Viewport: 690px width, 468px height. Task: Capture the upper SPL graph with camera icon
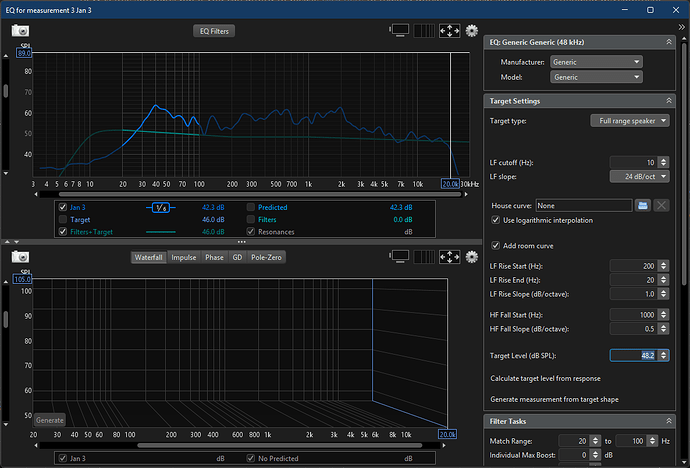(x=20, y=31)
